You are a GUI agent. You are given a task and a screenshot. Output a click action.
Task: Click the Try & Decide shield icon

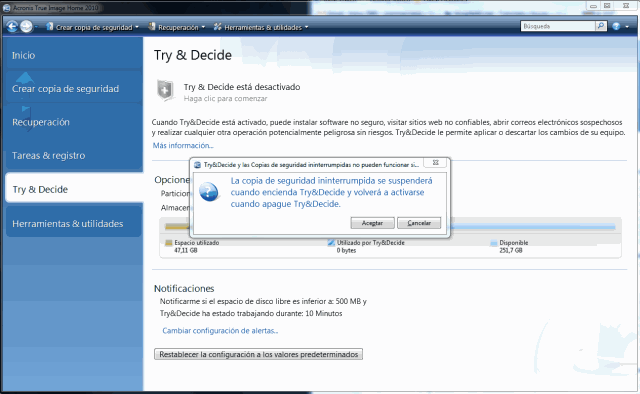pos(165,91)
